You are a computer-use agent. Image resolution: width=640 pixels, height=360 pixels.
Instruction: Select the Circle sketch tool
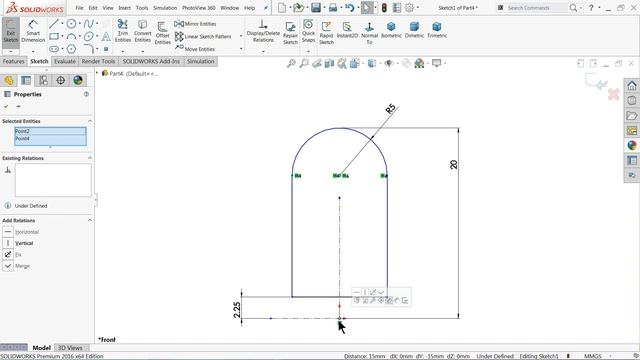point(71,24)
